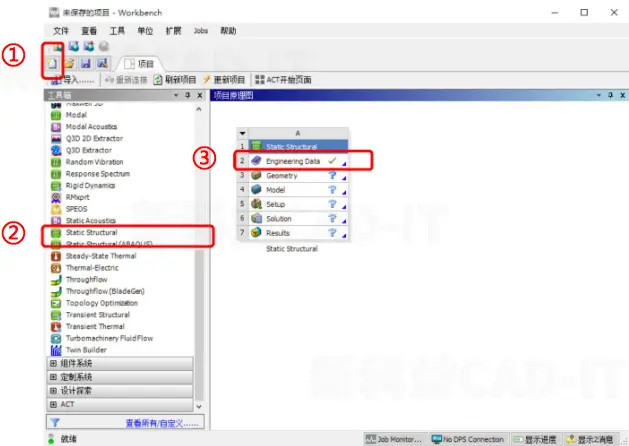Open the 单位 menu
629x446 pixels.
tap(145, 31)
